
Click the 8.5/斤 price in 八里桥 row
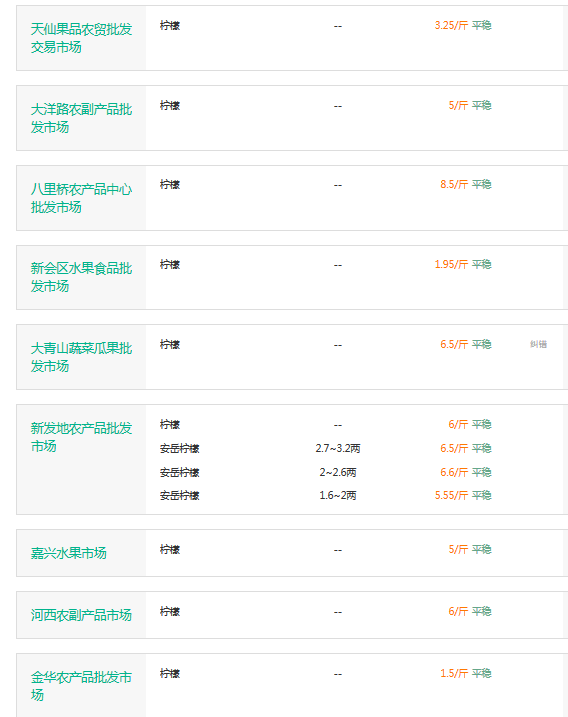click(454, 184)
